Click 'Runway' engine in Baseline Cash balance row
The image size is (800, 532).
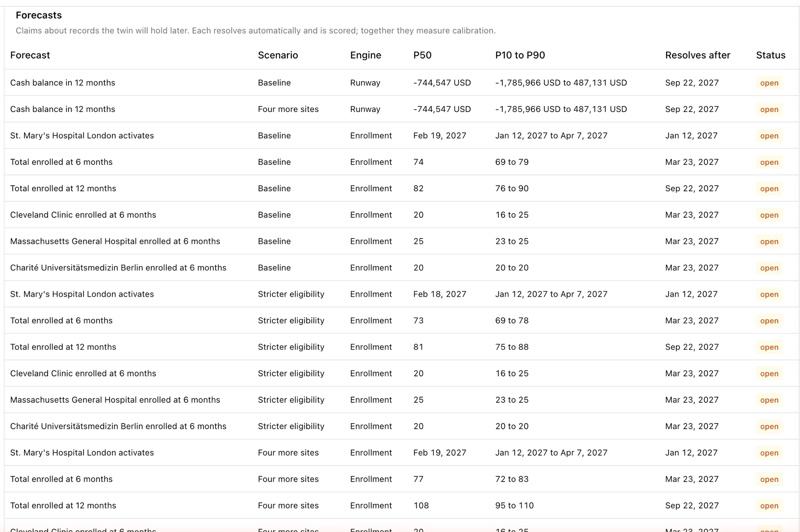coord(365,83)
